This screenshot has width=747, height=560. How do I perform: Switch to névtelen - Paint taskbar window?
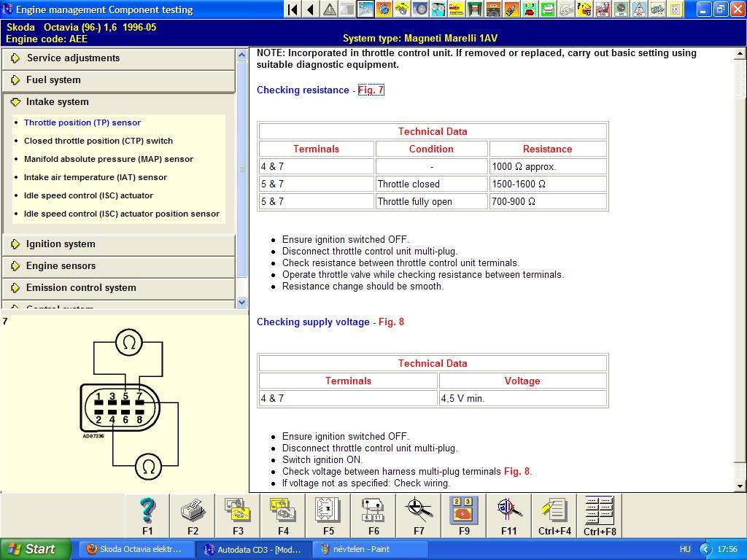coord(370,549)
